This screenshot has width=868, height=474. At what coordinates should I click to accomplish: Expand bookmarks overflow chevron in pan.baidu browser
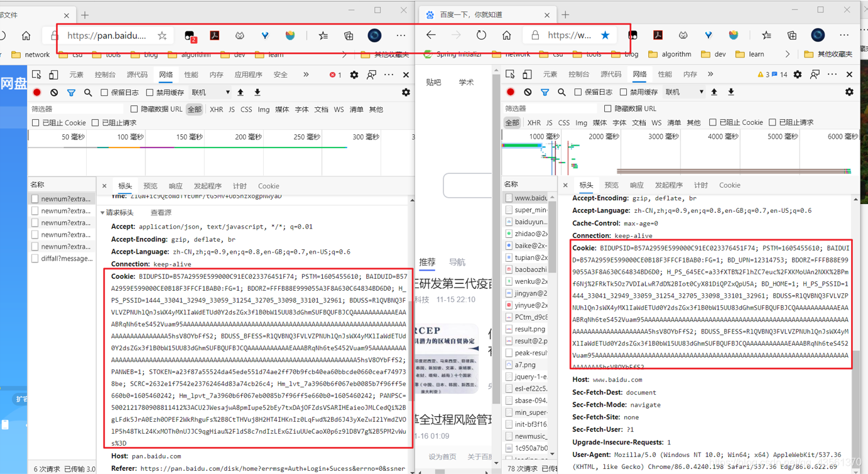[344, 55]
